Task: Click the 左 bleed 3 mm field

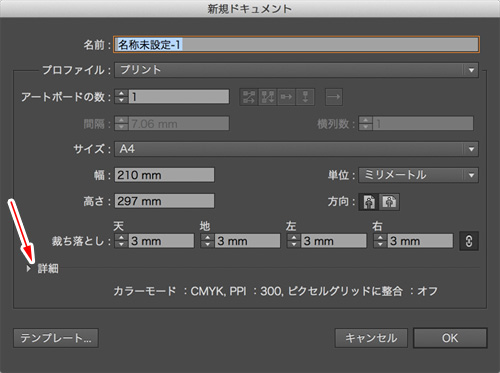Action: pyautogui.click(x=334, y=241)
